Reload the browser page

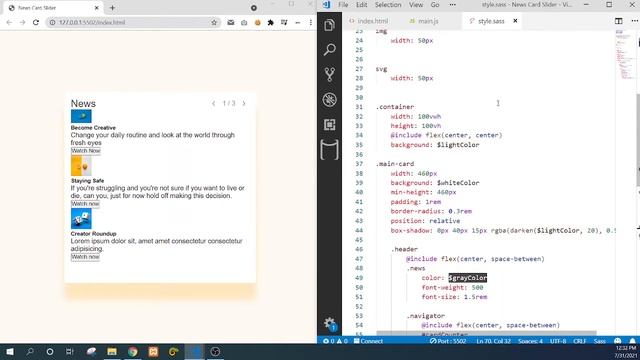point(36,22)
